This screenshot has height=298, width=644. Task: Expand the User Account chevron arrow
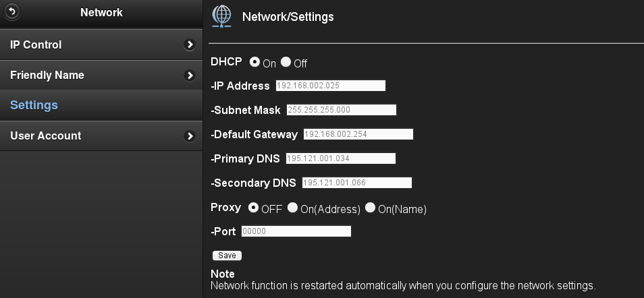coord(190,136)
